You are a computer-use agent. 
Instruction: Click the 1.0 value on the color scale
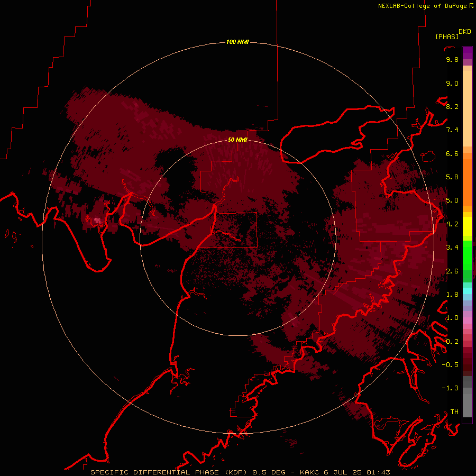coord(452,318)
